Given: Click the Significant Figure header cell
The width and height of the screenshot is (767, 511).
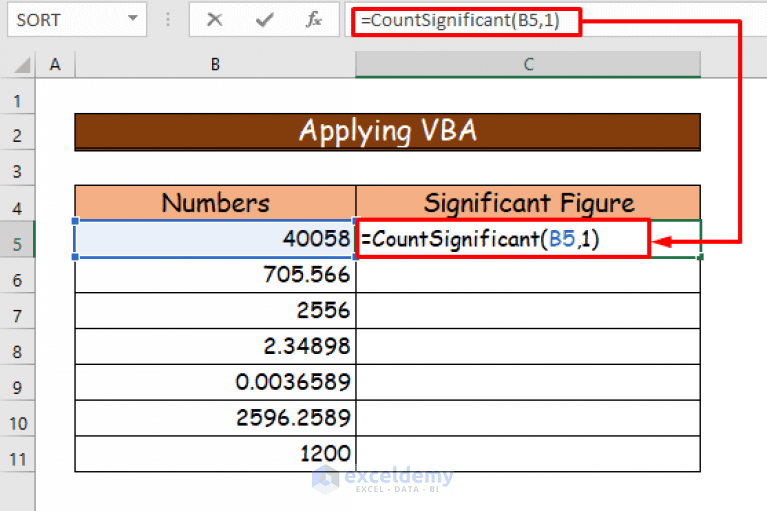Looking at the screenshot, I should (528, 203).
